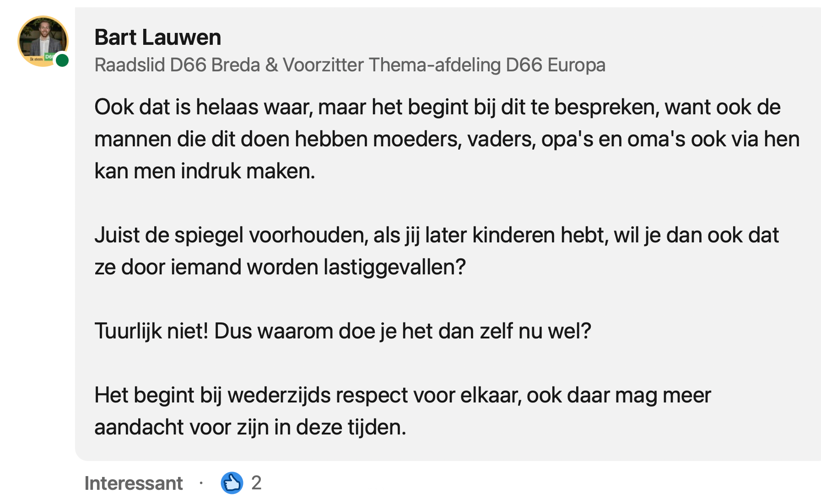Click the line starting 'Ook dat is helaas waar'
Image resolution: width=821 pixels, height=504 pixels.
[x=437, y=107]
